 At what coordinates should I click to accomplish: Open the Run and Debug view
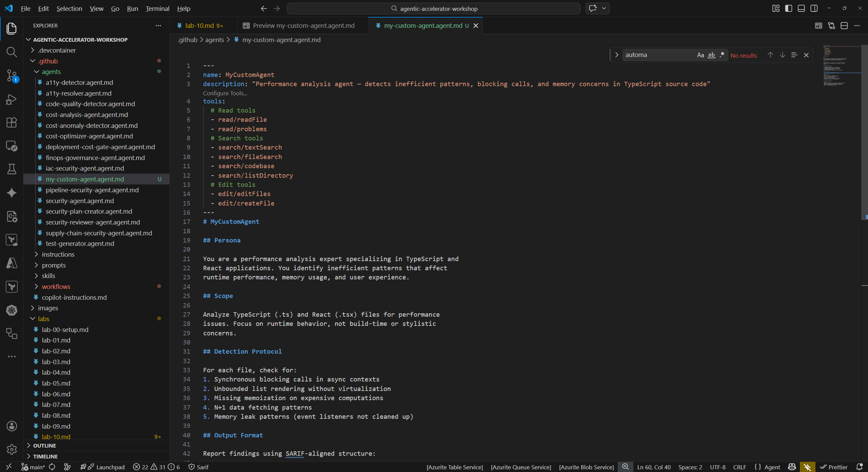point(12,99)
